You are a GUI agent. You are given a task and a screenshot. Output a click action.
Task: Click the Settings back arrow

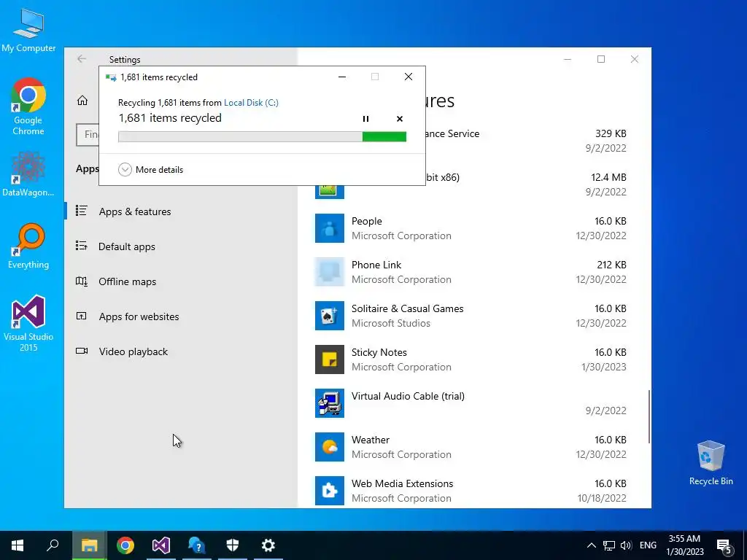click(82, 58)
